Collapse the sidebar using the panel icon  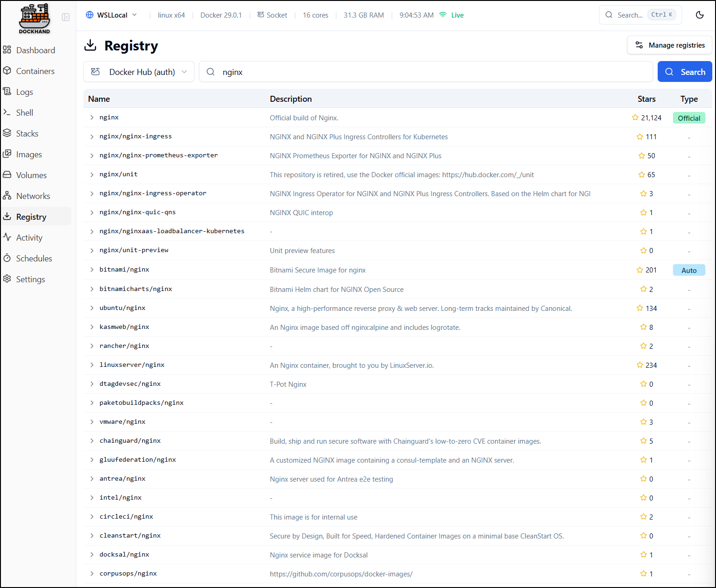coord(66,17)
